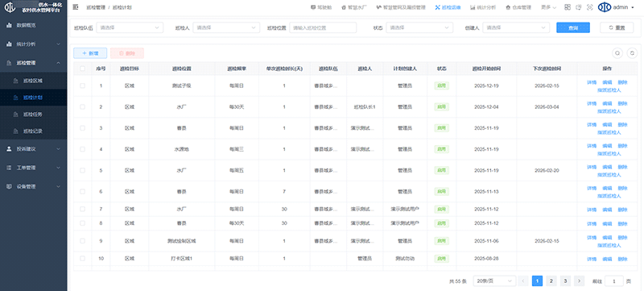Image resolution: width=644 pixels, height=291 pixels.
Task: Open the admin account caret menu
Action: [x=632, y=7]
